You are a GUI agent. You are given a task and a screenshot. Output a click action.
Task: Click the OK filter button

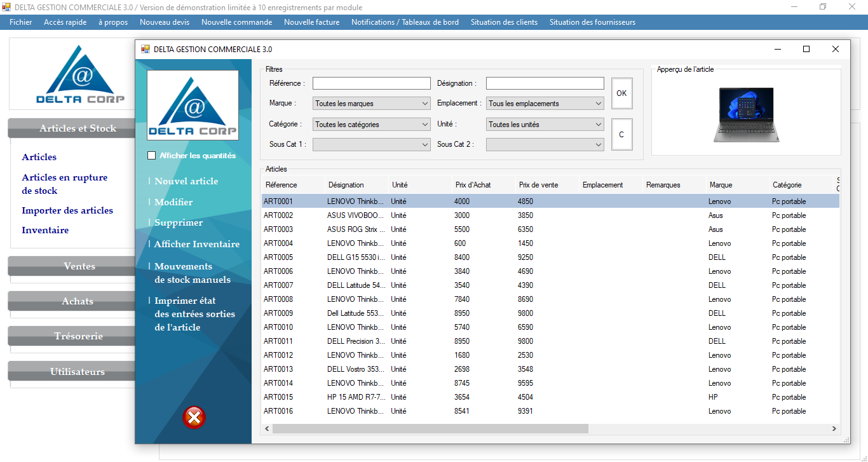(621, 93)
